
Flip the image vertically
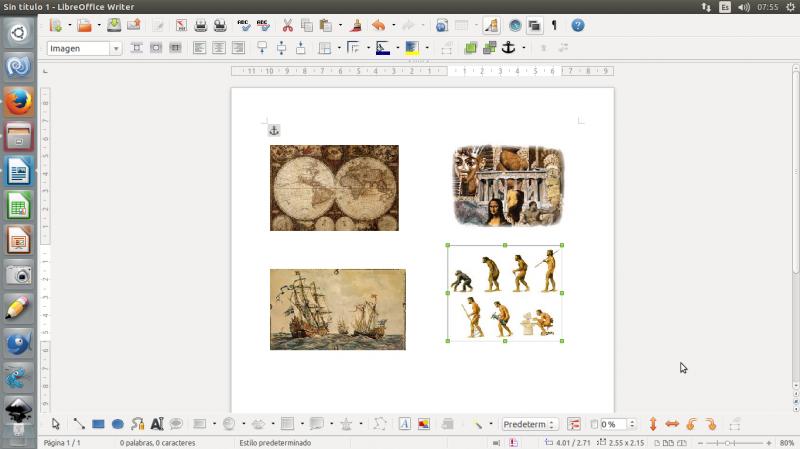(653, 424)
